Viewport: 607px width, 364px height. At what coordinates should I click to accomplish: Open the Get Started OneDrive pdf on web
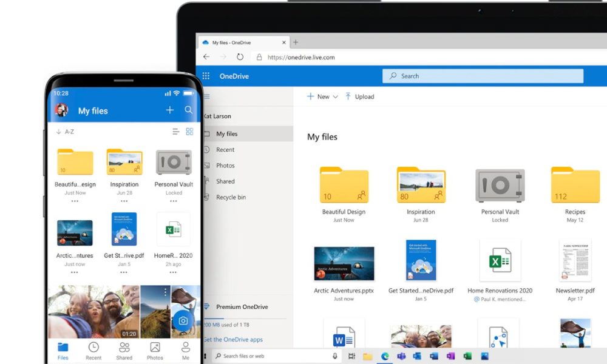tap(421, 260)
